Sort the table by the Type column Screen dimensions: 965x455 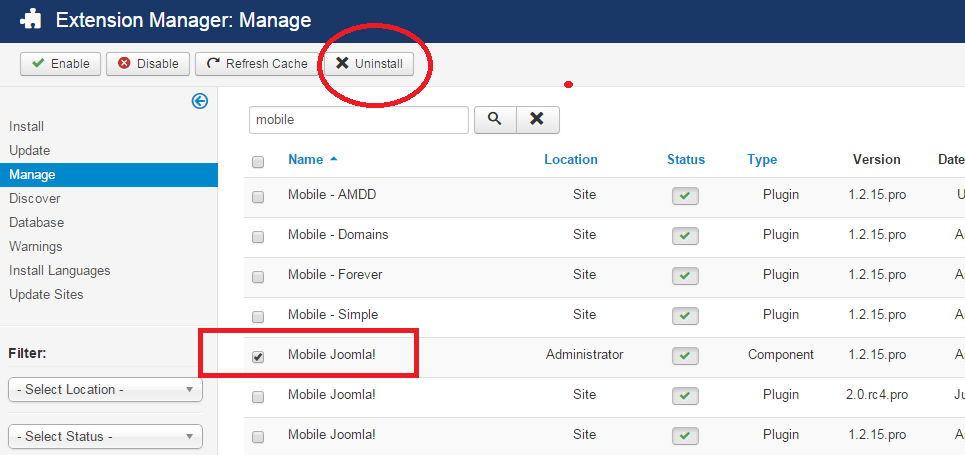tap(762, 159)
